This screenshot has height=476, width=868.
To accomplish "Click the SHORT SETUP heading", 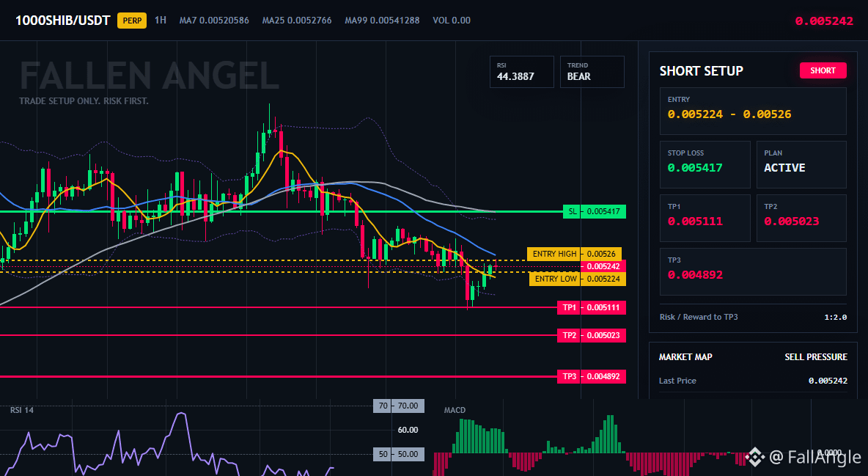I will click(x=701, y=71).
